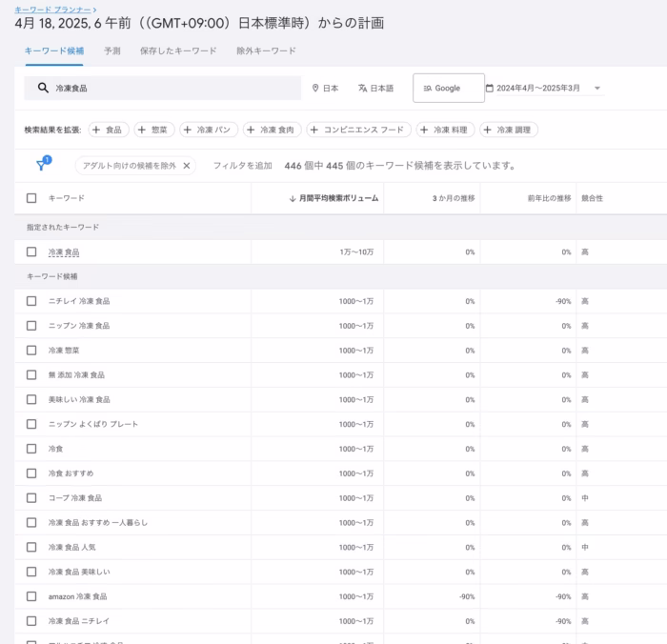Change the 日本 location setting

(326, 88)
